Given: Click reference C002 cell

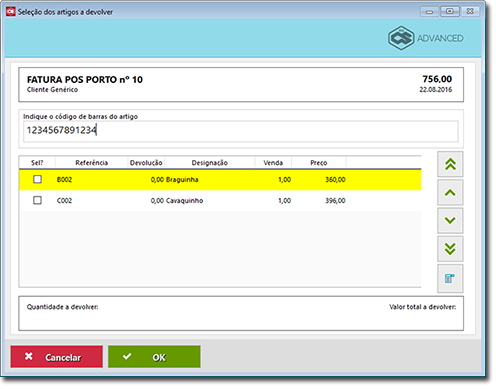Looking at the screenshot, I should (64, 201).
